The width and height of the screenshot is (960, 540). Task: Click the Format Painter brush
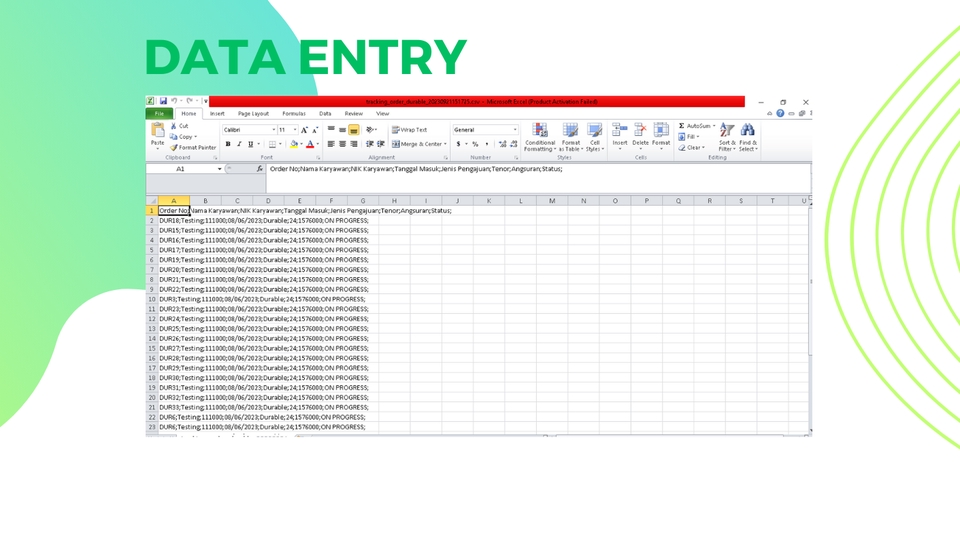(193, 148)
